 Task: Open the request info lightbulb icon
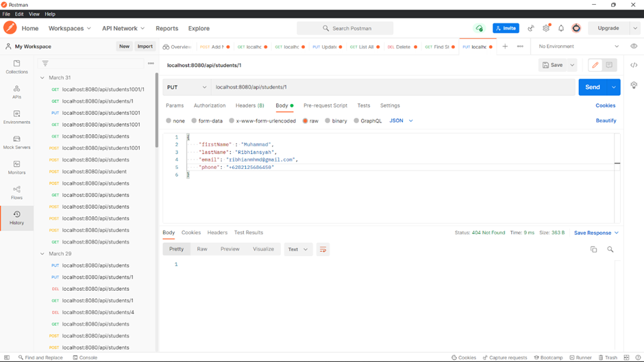click(x=634, y=85)
